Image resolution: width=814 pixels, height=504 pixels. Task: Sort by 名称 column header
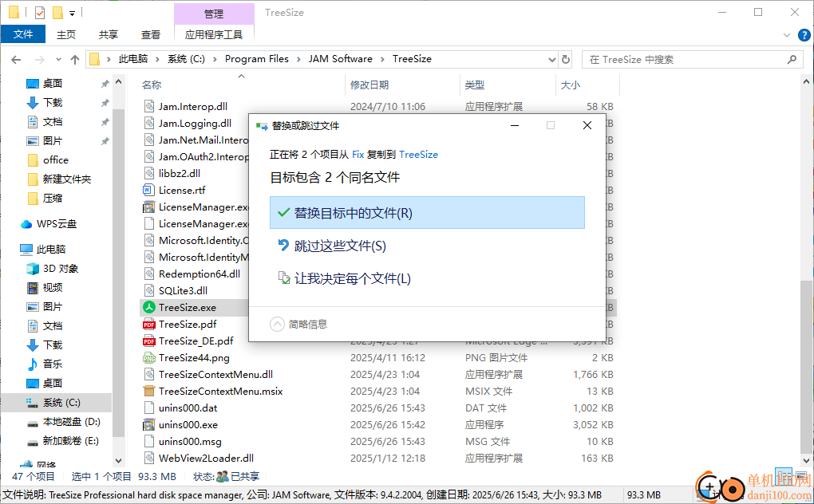point(152,85)
